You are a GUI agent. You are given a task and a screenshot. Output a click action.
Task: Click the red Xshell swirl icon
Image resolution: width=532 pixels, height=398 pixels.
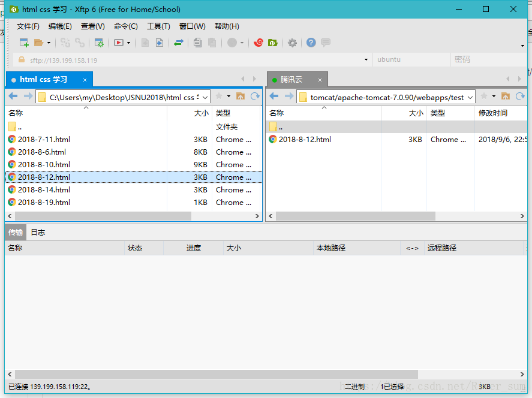click(259, 43)
